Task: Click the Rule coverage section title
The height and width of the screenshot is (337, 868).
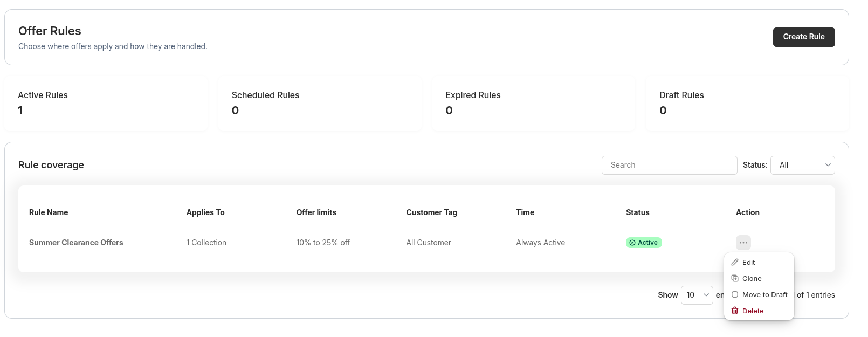Action: tap(51, 165)
